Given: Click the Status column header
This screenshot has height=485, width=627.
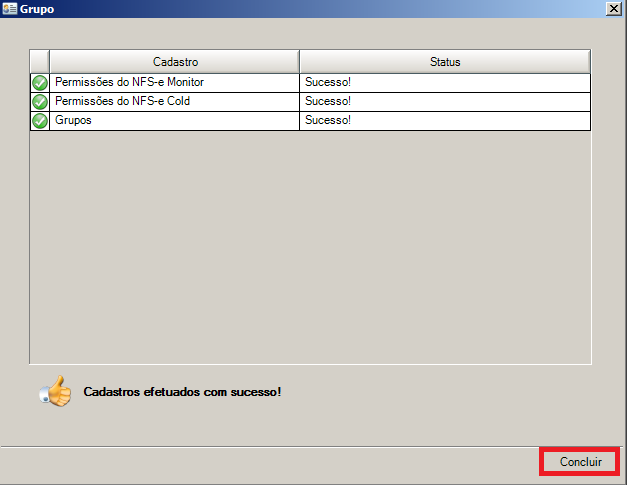Looking at the screenshot, I should click(445, 62).
